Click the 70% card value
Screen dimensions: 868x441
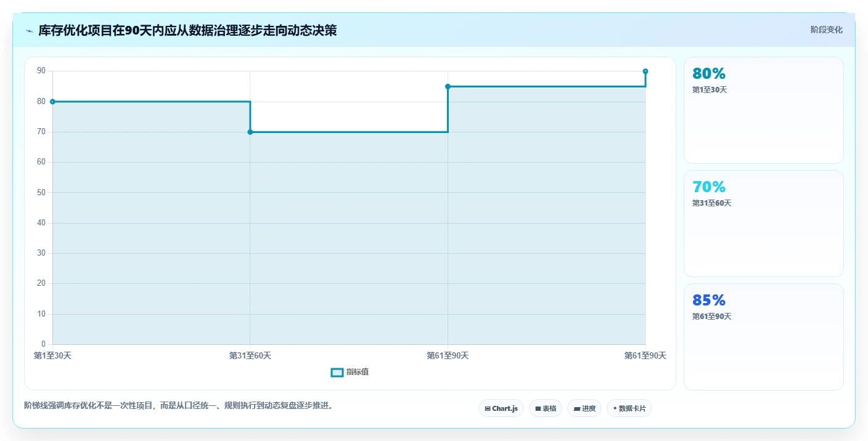pyautogui.click(x=709, y=187)
